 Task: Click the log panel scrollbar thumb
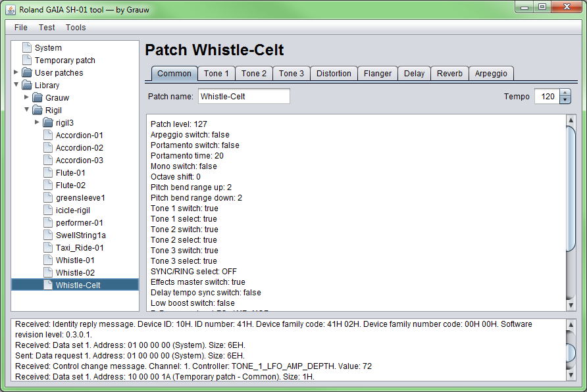(x=571, y=353)
